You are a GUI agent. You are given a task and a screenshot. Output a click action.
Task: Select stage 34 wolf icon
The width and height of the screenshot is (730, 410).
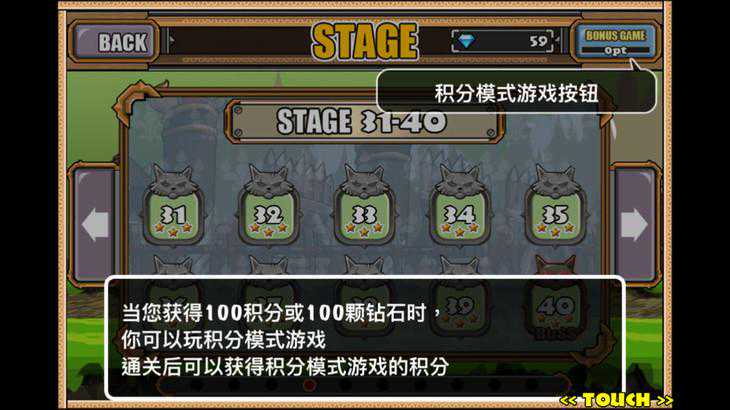pyautogui.click(x=460, y=206)
